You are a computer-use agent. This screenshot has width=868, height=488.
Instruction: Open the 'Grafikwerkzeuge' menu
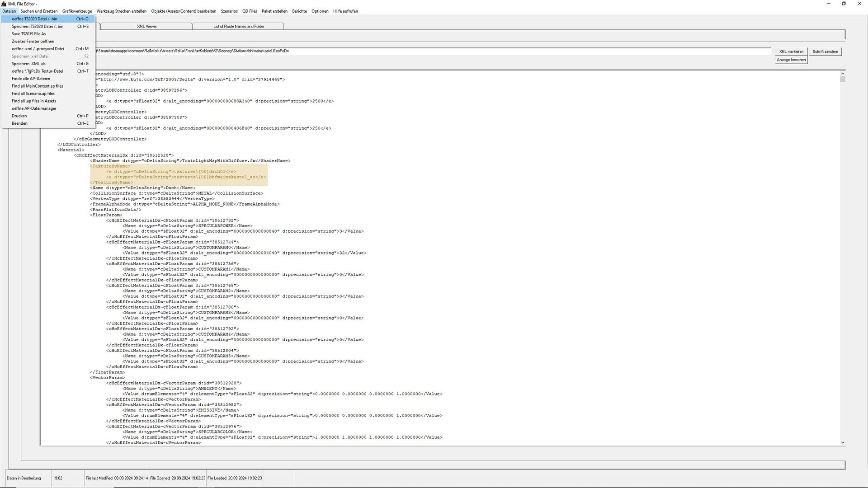(x=77, y=11)
